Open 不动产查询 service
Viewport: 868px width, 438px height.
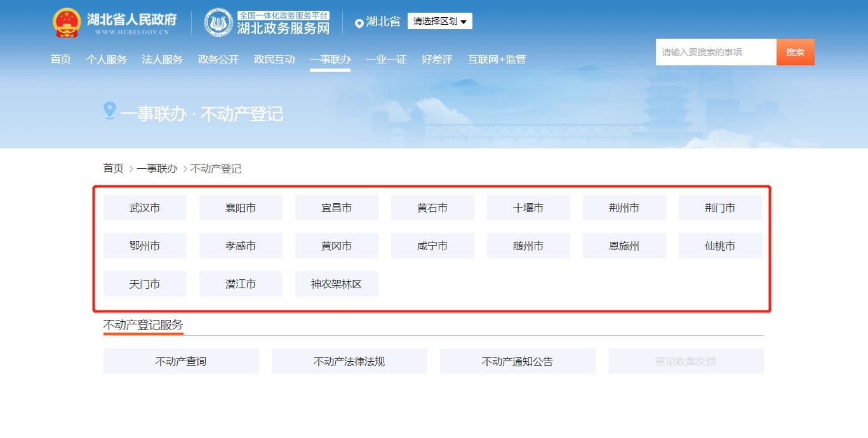[181, 361]
